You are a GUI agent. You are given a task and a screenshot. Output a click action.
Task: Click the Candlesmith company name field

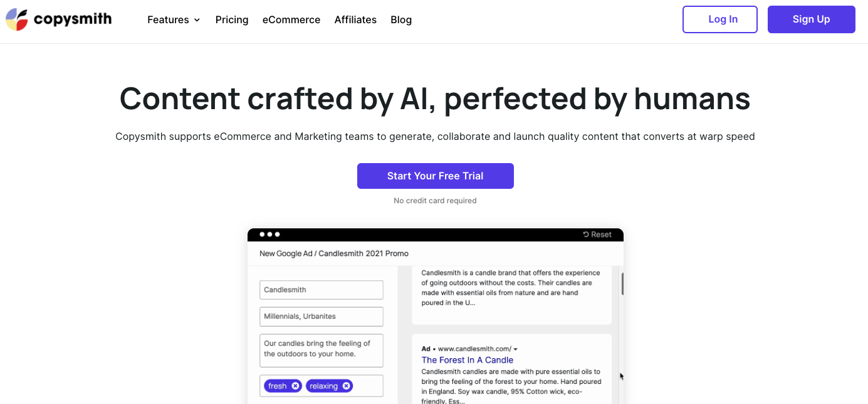tap(321, 290)
